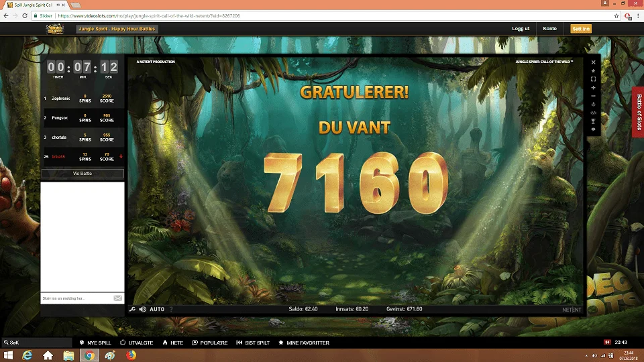The width and height of the screenshot is (644, 362).
Task: Open HETE games category
Action: (173, 343)
